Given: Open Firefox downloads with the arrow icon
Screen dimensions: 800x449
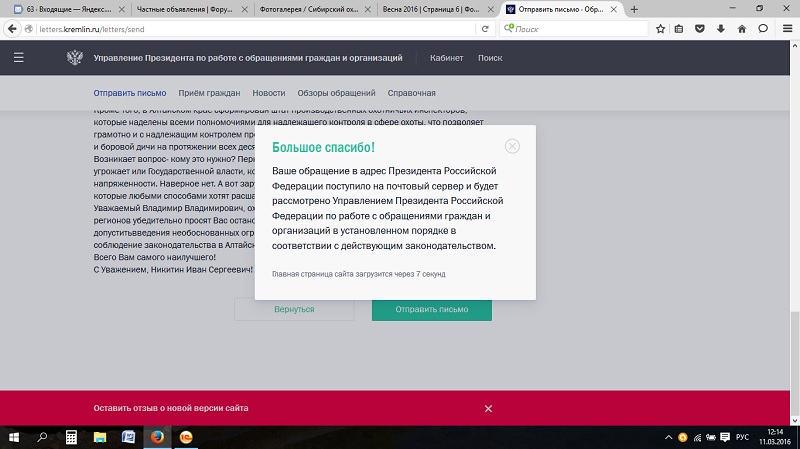Looking at the screenshot, I should (x=721, y=28).
